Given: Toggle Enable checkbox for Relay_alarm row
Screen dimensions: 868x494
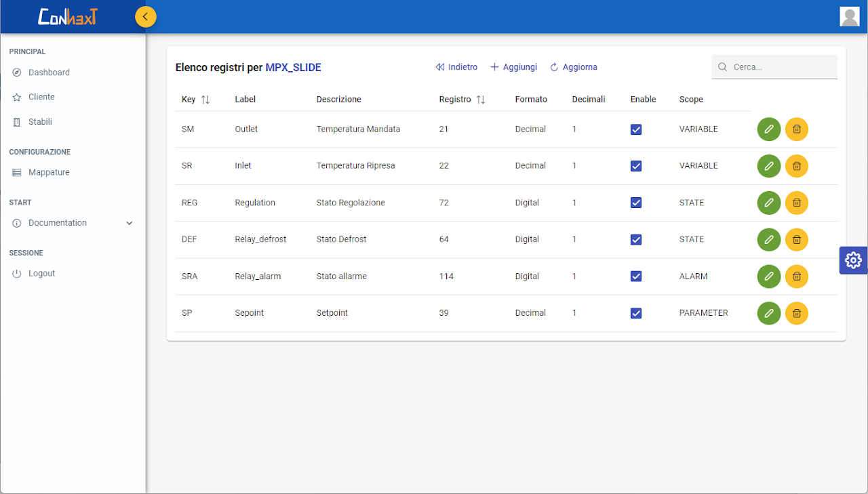Looking at the screenshot, I should (x=636, y=276).
